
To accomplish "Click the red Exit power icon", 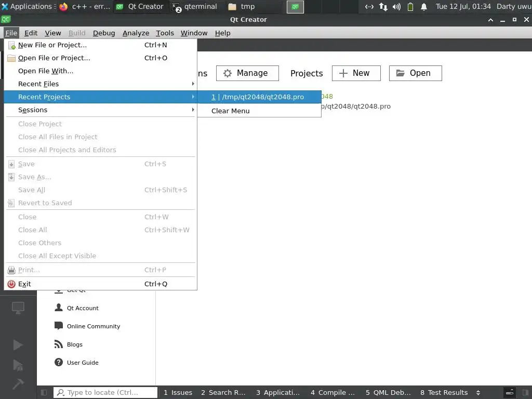I will [x=11, y=284].
